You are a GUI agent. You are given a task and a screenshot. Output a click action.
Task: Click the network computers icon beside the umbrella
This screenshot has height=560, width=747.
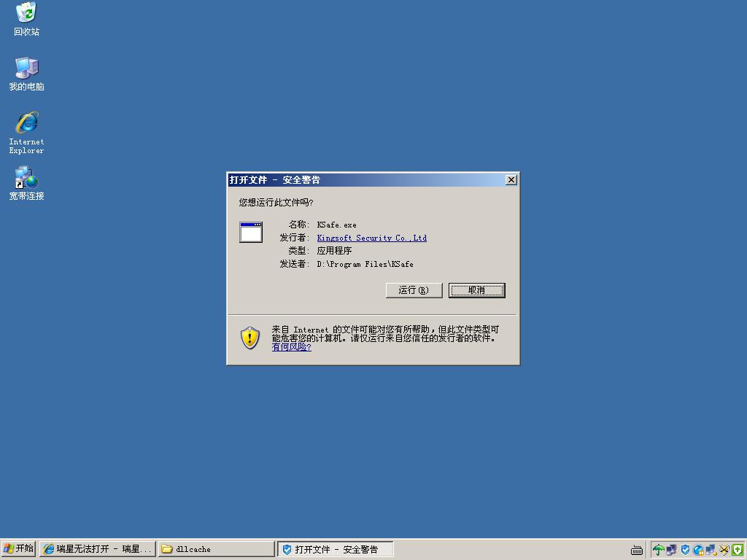(671, 550)
